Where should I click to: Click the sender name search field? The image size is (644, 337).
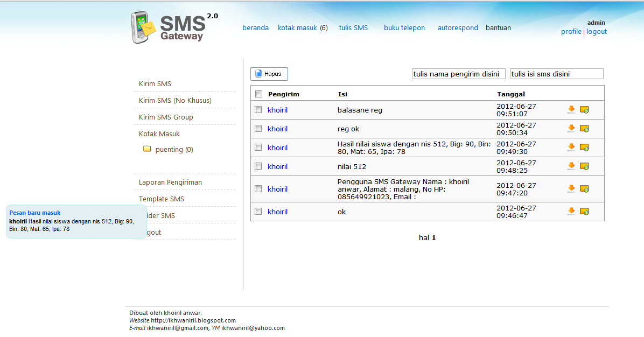point(458,74)
